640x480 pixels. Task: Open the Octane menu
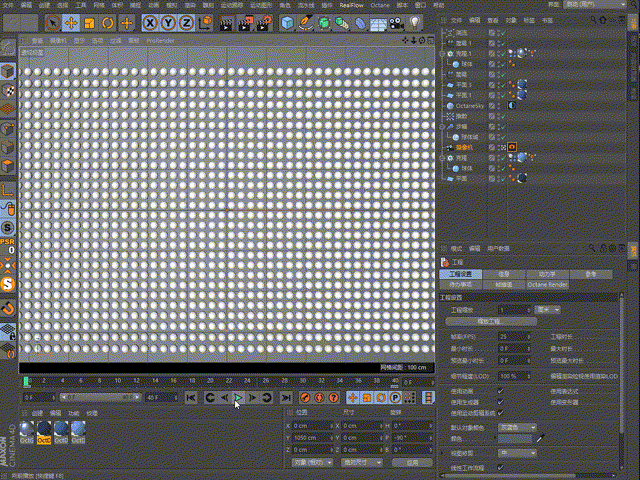(x=380, y=5)
